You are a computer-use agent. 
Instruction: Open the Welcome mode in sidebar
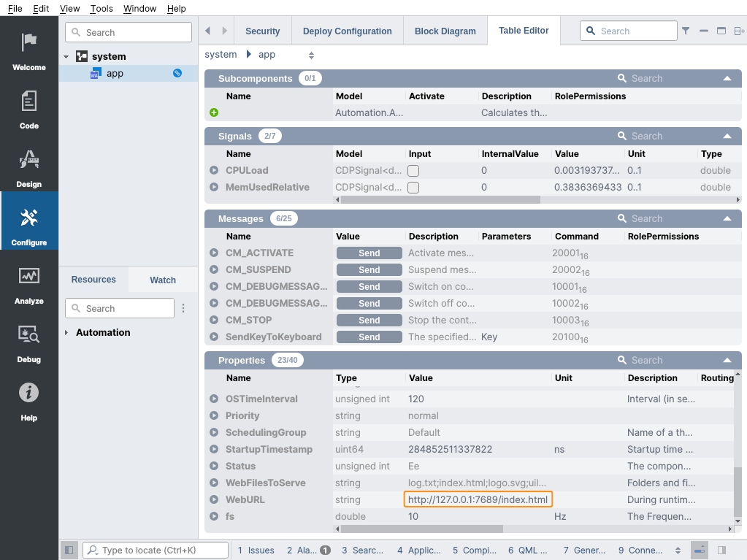click(29, 51)
